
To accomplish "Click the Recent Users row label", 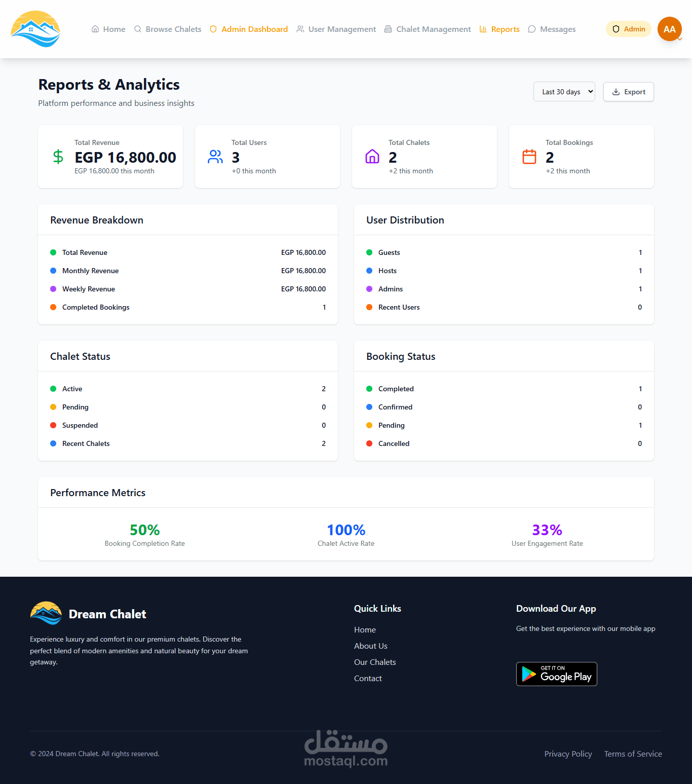I will click(399, 307).
